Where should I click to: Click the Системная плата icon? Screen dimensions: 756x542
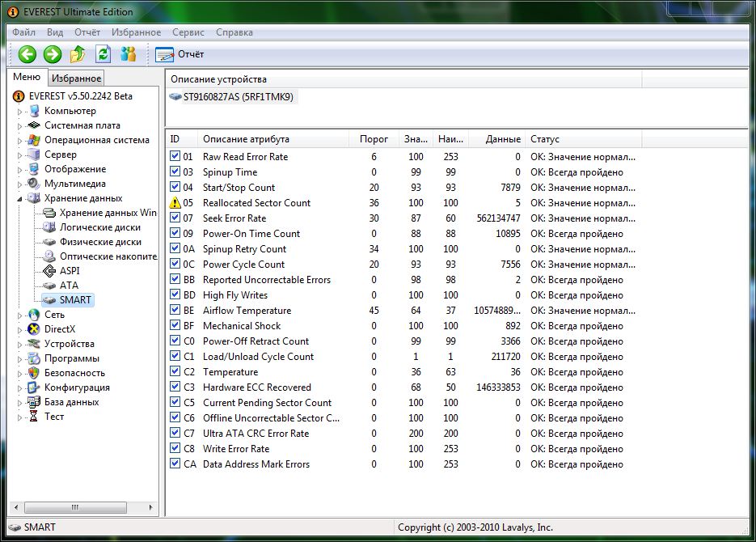[x=34, y=125]
